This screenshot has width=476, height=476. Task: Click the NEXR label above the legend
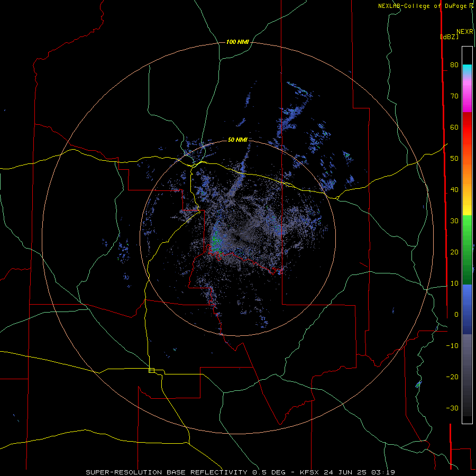pos(464,32)
